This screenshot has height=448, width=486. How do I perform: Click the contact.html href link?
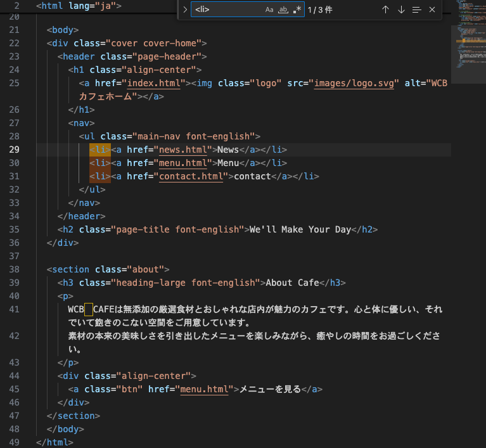[191, 176]
